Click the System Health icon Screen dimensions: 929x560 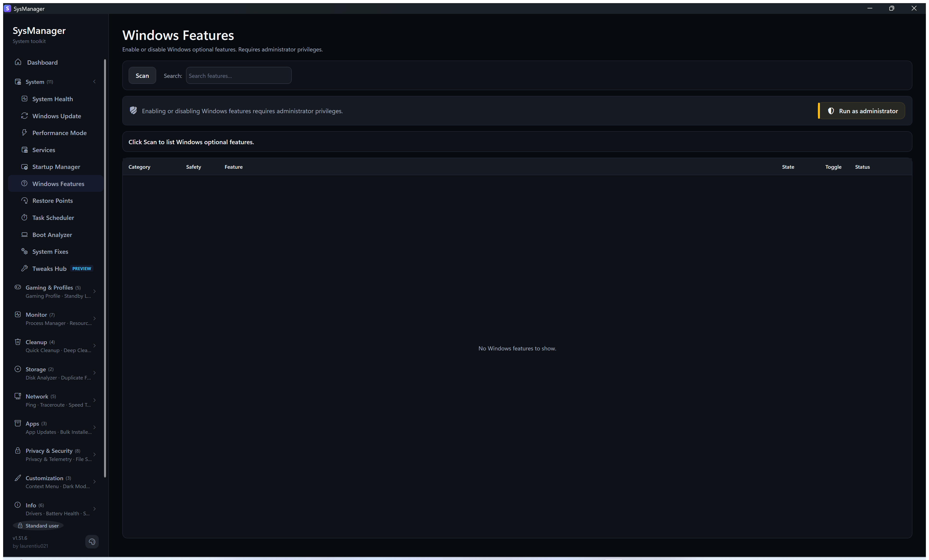tap(25, 99)
